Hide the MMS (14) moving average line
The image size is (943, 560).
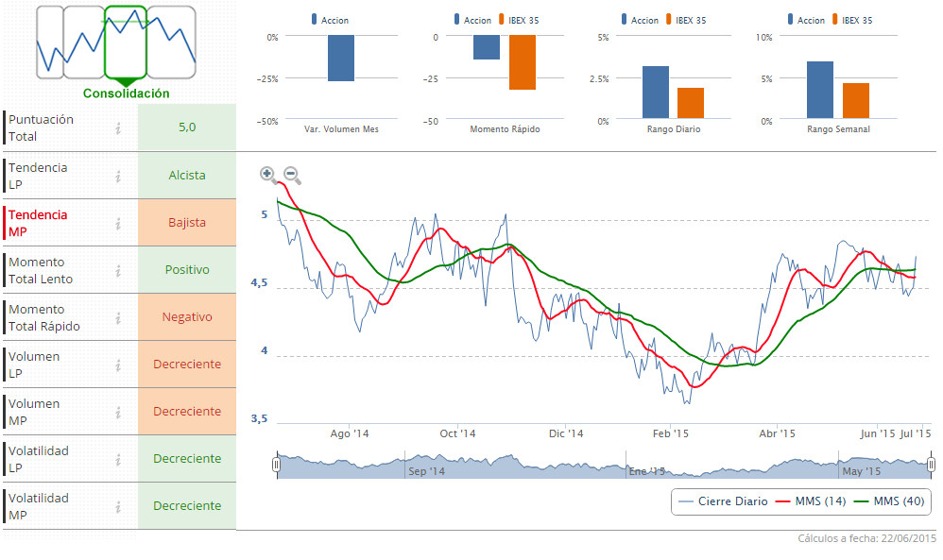810,501
